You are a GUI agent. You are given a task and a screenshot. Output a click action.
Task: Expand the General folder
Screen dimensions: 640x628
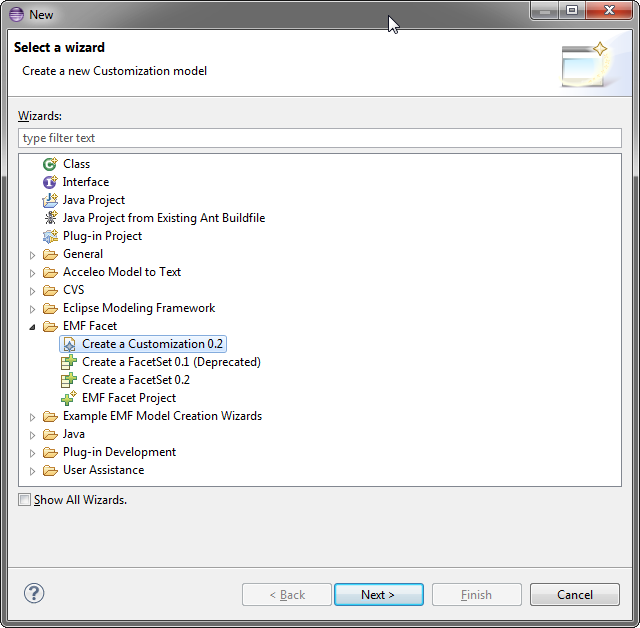click(33, 255)
